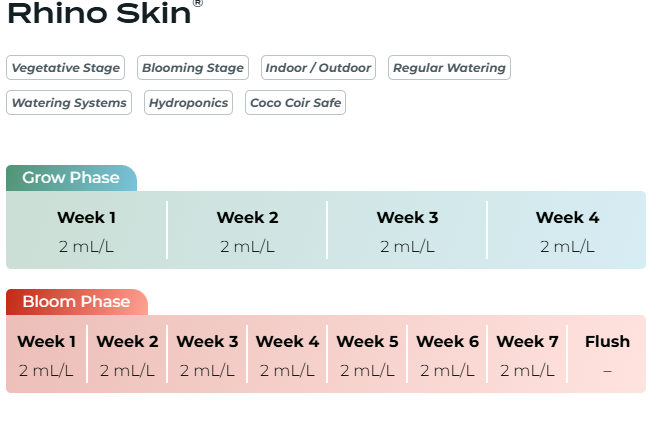Click Bloom Phase Week 3 cell

coord(207,355)
